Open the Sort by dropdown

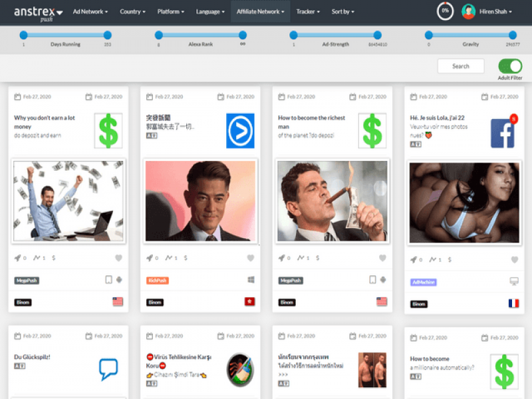pyautogui.click(x=342, y=11)
